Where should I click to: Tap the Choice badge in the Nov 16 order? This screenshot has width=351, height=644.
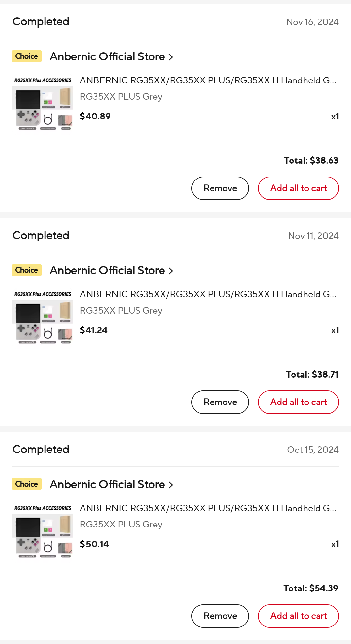click(x=27, y=56)
